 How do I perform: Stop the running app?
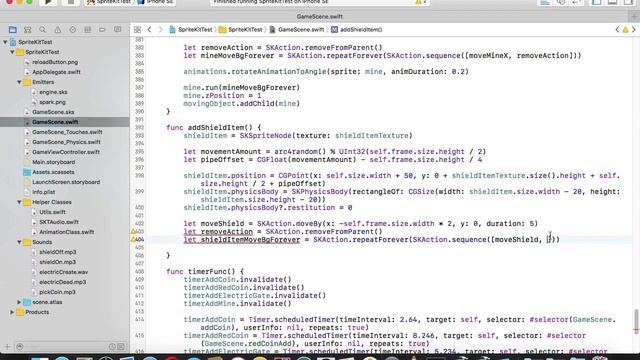(71, 2)
